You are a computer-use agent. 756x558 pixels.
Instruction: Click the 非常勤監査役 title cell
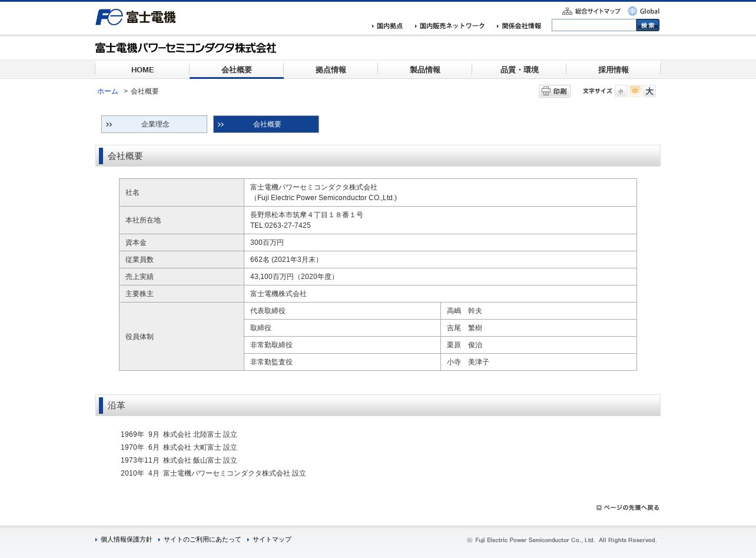point(342,362)
